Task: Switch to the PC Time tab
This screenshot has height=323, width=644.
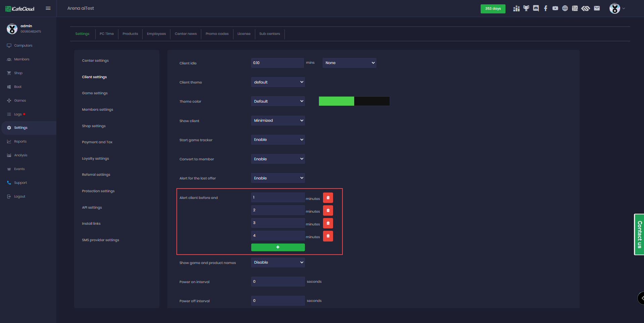Action: [x=107, y=34]
